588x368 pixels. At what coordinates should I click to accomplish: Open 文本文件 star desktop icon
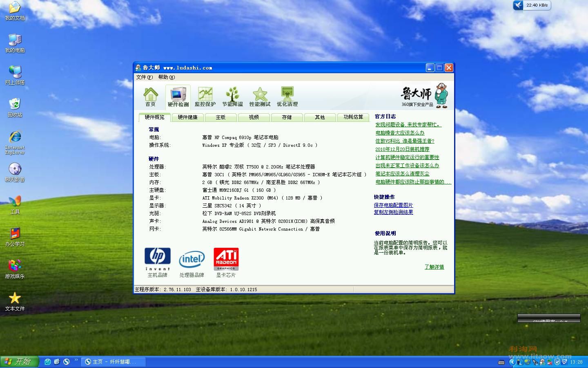[x=15, y=302]
